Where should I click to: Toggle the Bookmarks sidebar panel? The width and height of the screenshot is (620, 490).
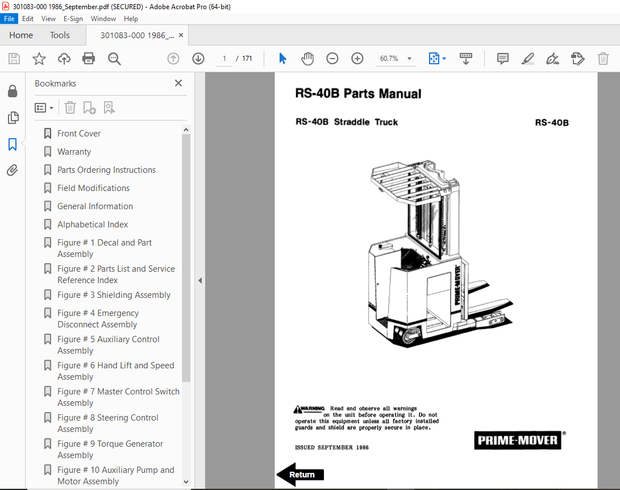tap(13, 144)
